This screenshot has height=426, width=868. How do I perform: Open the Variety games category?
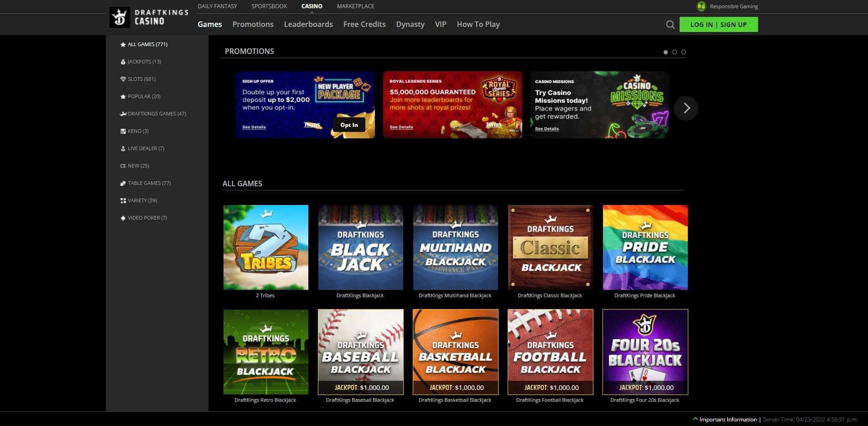[x=122, y=200]
